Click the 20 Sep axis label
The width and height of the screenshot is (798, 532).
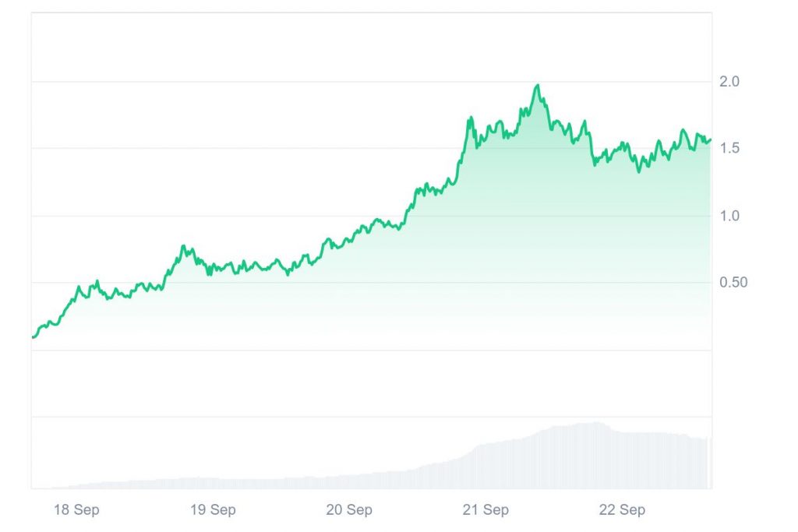click(348, 510)
